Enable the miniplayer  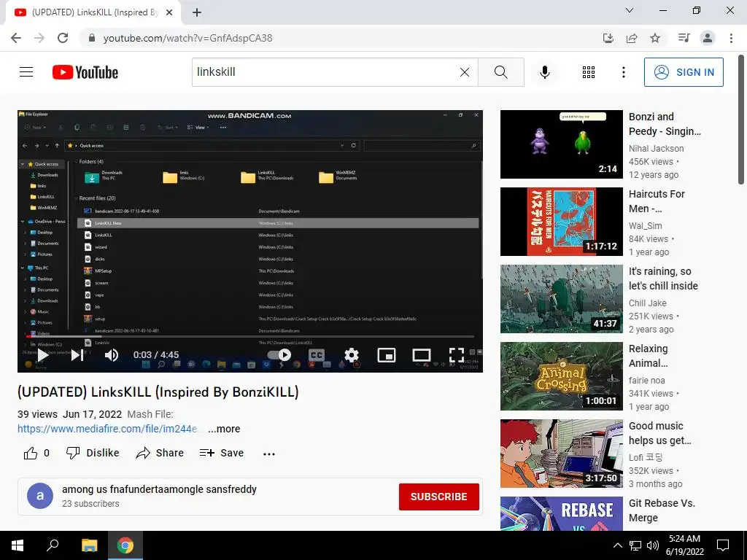(387, 355)
